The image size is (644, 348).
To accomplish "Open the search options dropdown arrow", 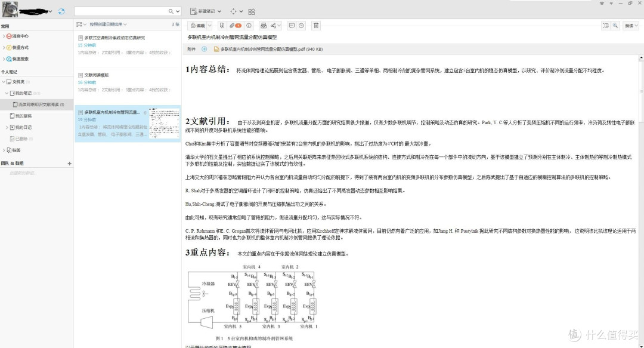I will [178, 11].
